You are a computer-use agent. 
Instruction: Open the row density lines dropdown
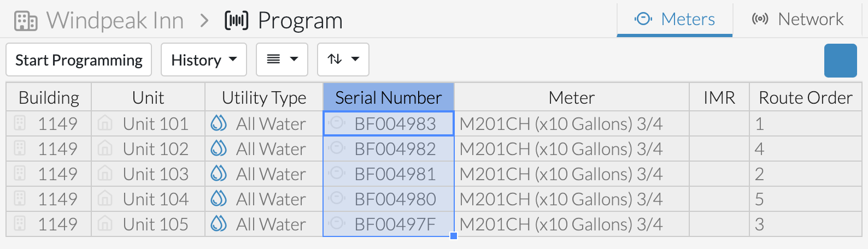click(x=282, y=60)
